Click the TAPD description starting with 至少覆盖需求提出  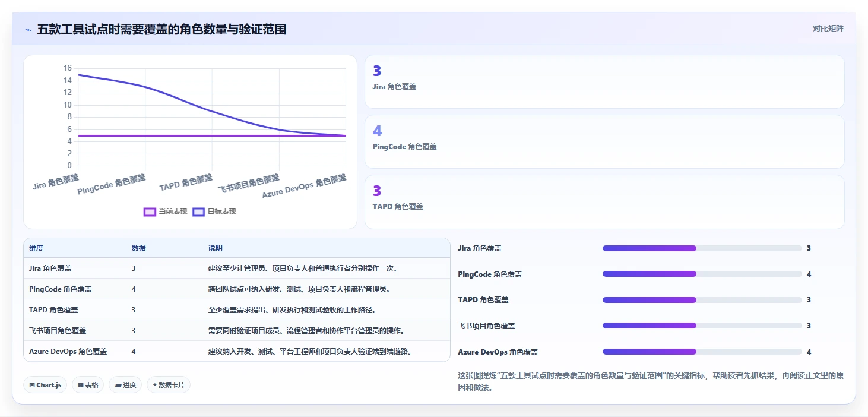292,310
